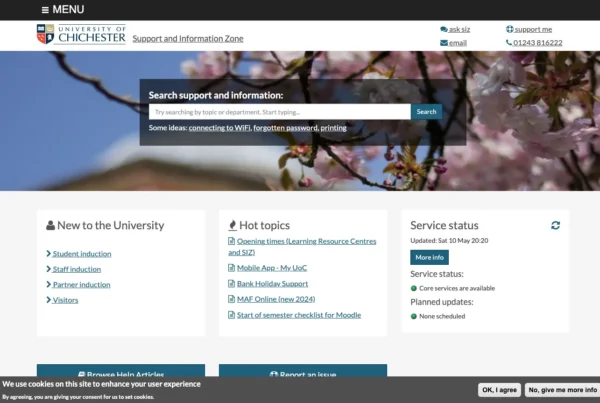This screenshot has height=403, width=600.
Task: Open connecting to WiFi suggestion
Action: [220, 128]
